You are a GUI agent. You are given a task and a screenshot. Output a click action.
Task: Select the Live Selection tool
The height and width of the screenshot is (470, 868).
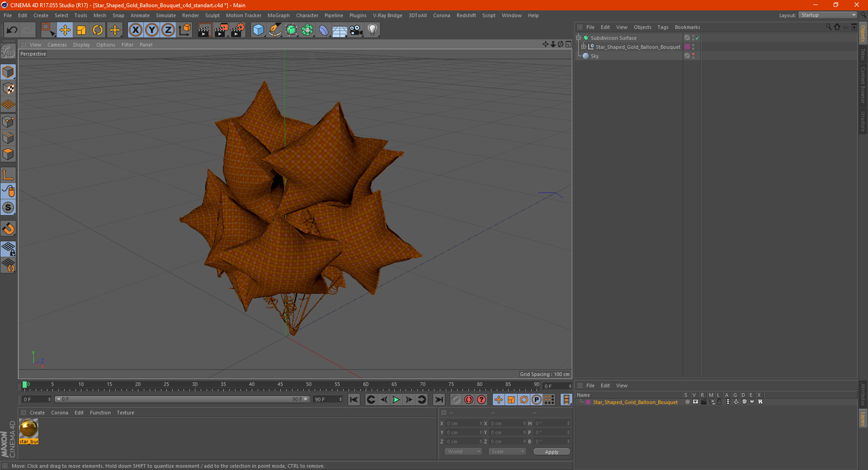48,30
